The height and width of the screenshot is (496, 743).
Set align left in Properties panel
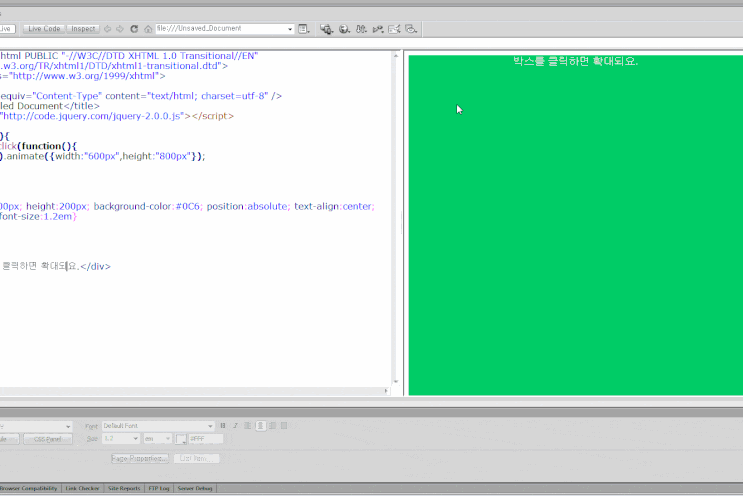click(248, 425)
